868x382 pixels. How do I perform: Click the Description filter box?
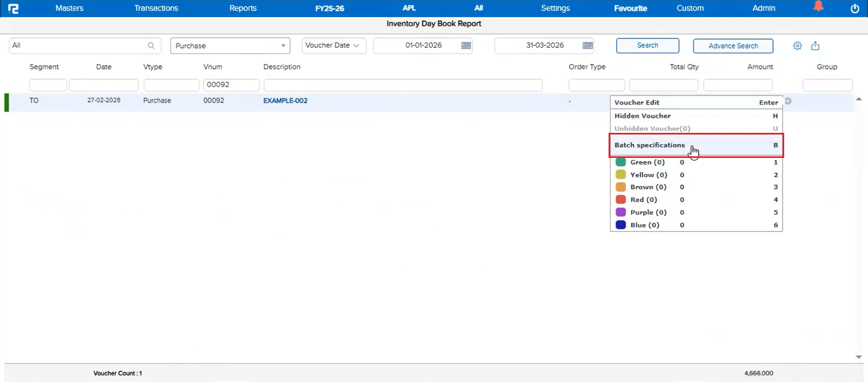point(403,85)
